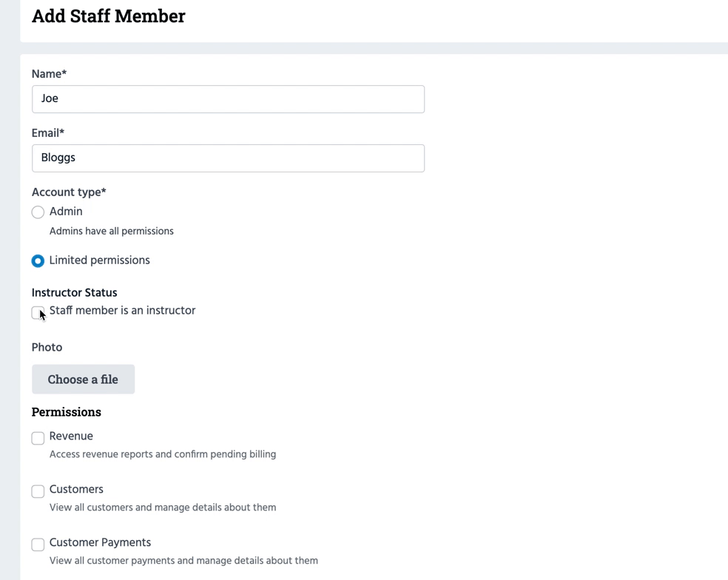The height and width of the screenshot is (580, 728).
Task: Tick the instructor status checkbox
Action: coord(38,313)
